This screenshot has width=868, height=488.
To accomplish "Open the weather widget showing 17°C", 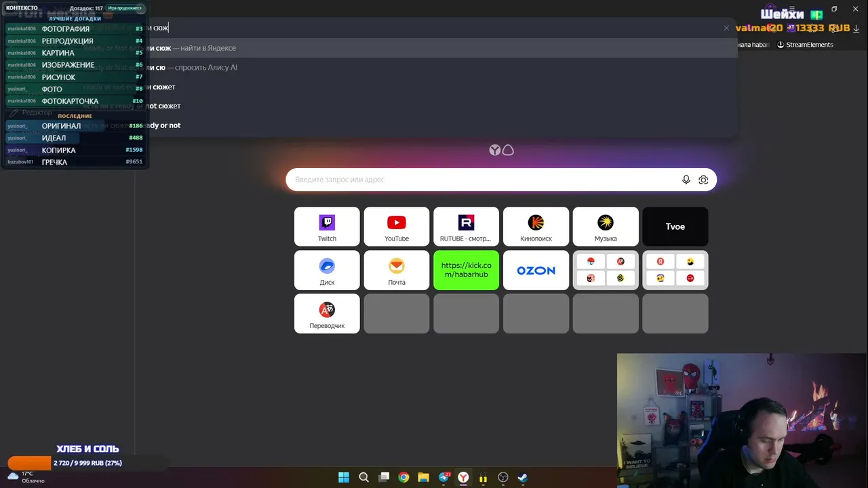I will pos(26,477).
